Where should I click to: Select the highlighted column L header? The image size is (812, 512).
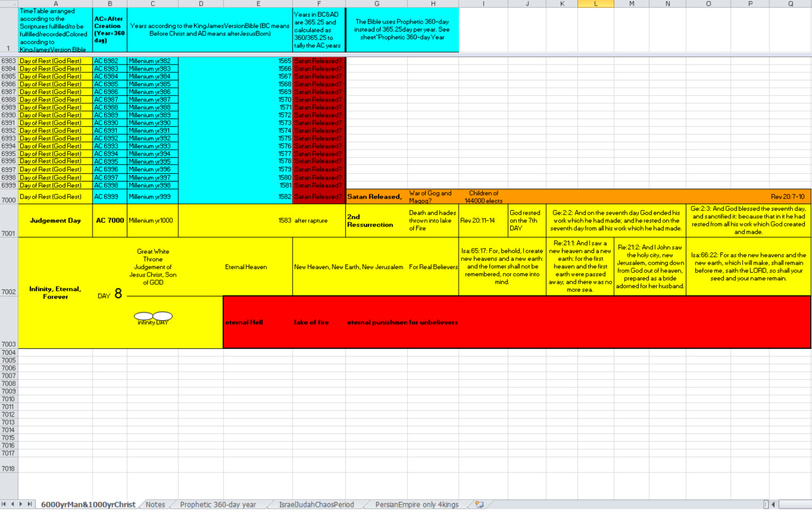coord(596,4)
